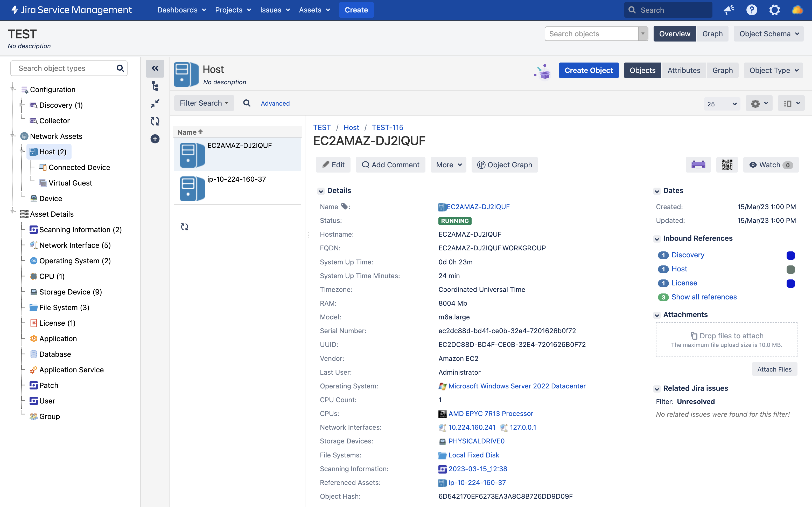This screenshot has width=812, height=507.
Task: Select Storage Device (9) in tree
Action: [x=71, y=292]
